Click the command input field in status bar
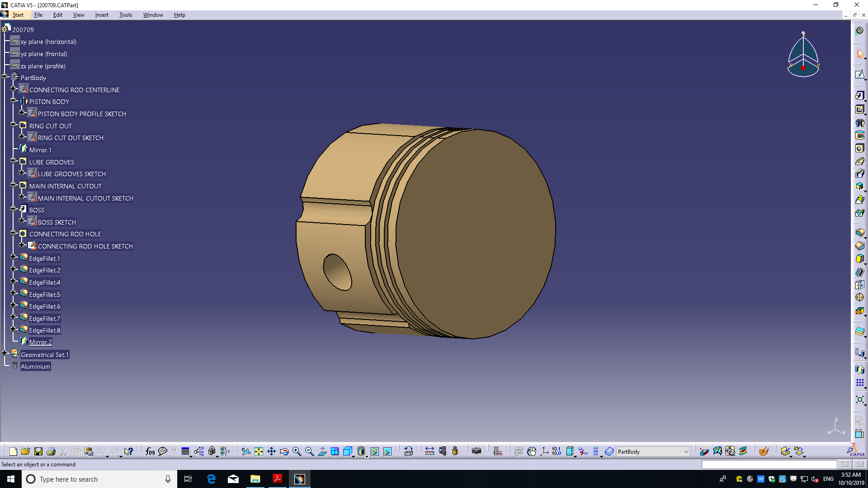The image size is (868, 488). [x=769, y=465]
